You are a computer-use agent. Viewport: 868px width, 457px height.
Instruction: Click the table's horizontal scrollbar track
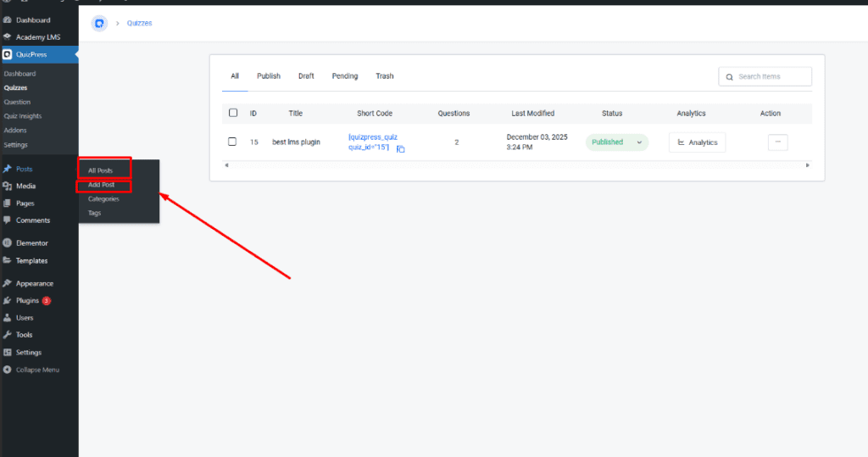click(517, 165)
